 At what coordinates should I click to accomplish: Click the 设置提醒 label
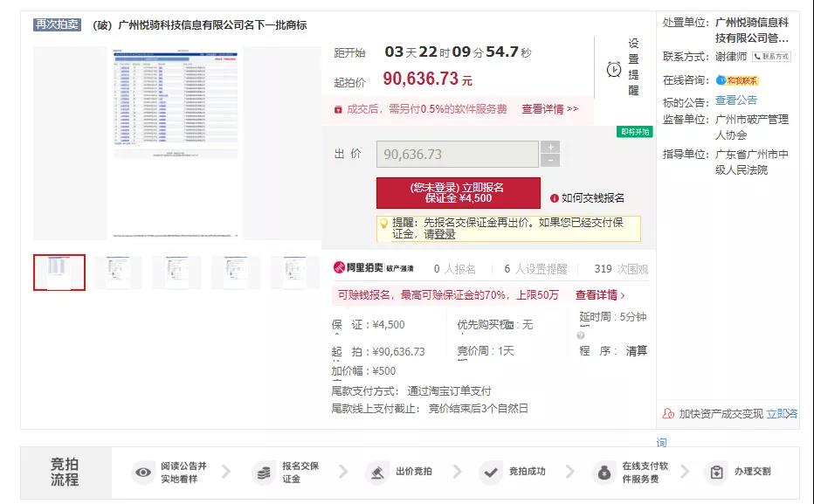633,67
